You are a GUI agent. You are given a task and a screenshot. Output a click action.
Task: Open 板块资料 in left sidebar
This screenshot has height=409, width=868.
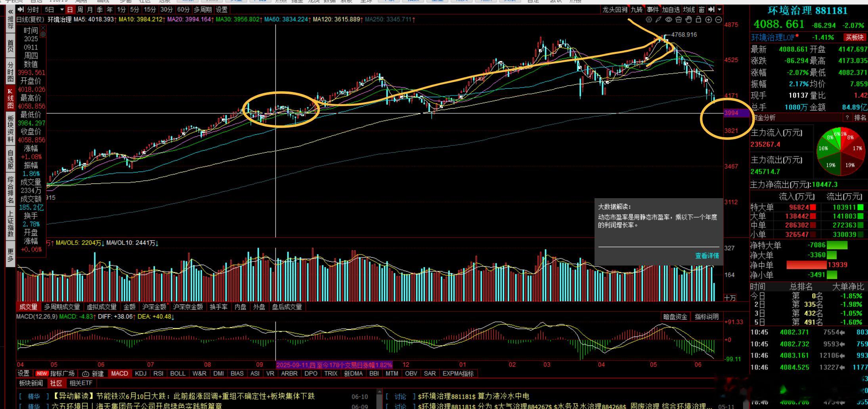10,128
